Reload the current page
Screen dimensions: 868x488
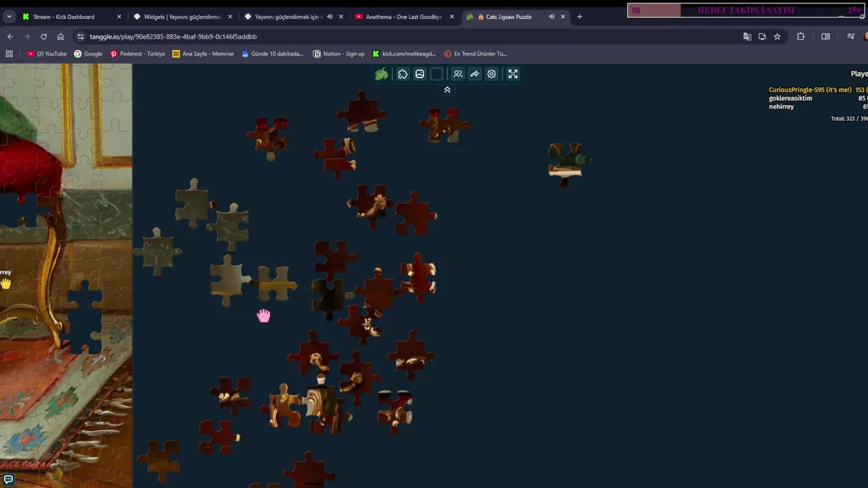(43, 37)
